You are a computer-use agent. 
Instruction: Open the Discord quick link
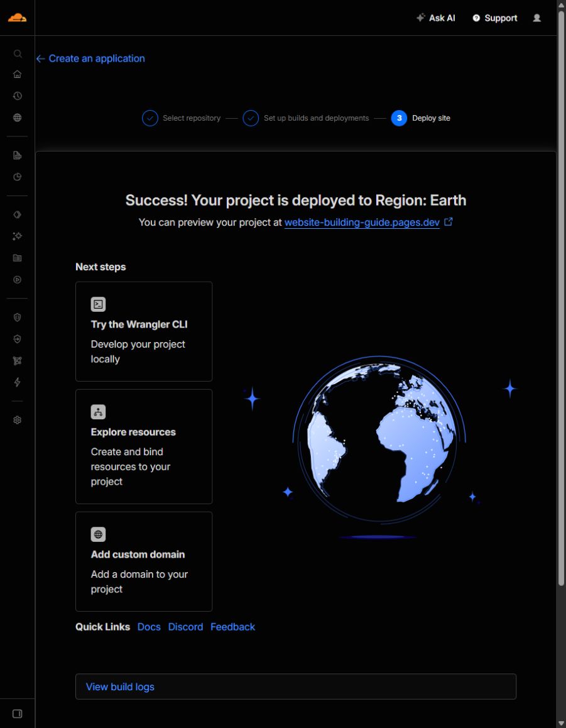185,627
